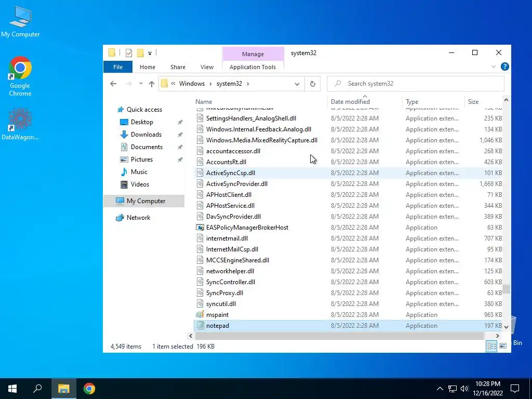Click the Windows breadcrumb in address bar
The height and width of the screenshot is (399, 532).
tap(192, 84)
